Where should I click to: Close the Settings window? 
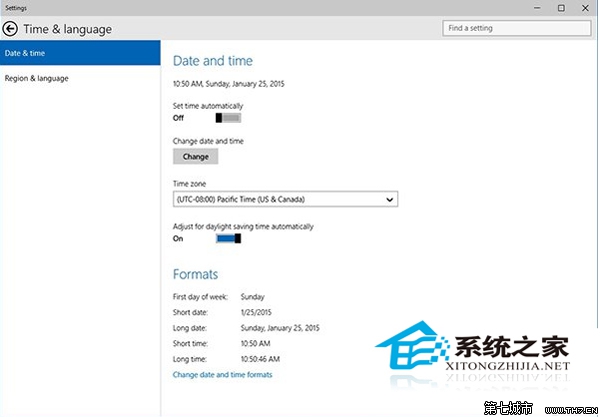586,8
